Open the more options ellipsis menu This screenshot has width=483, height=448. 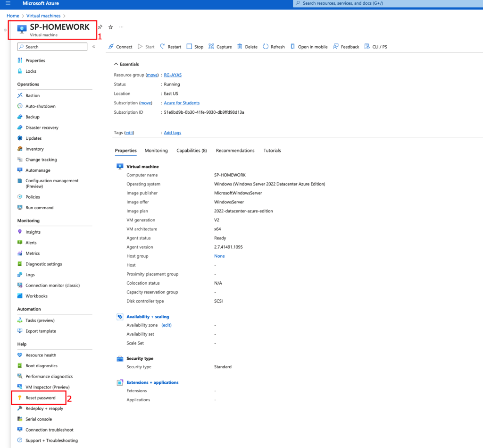coord(121,27)
